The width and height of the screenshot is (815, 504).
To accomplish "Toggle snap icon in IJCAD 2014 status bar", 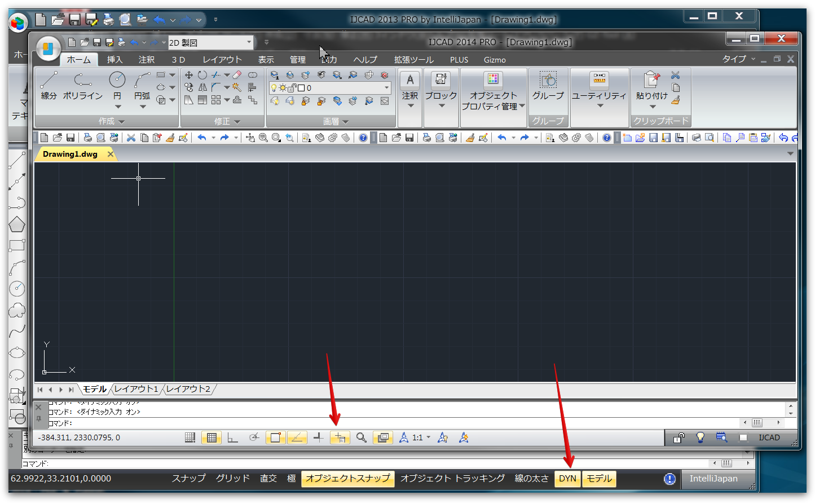I will coord(190,437).
